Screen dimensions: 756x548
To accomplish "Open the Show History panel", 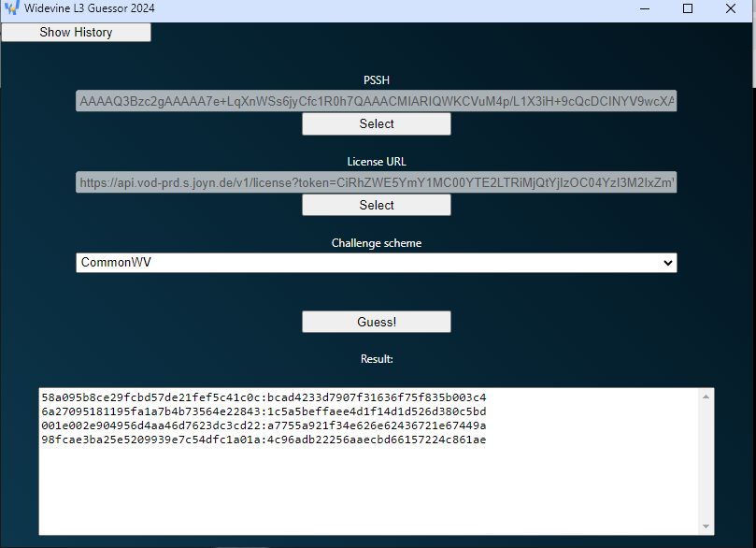I will tap(76, 33).
